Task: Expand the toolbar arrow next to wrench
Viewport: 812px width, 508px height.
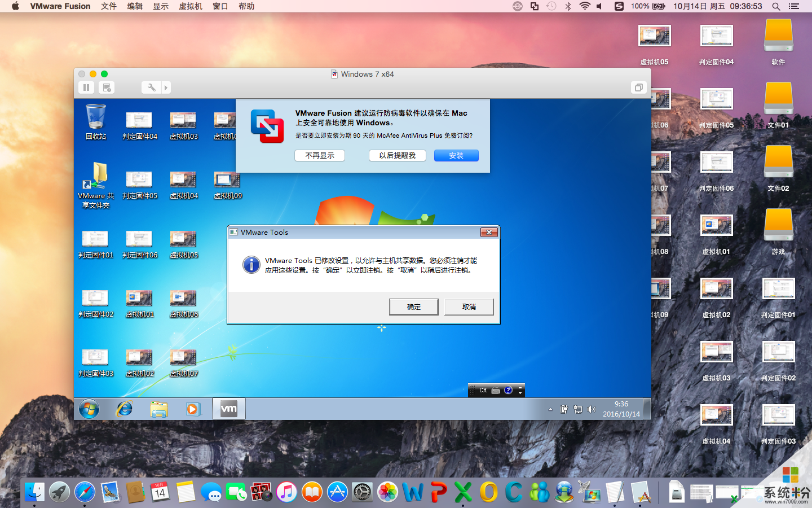Action: point(166,87)
